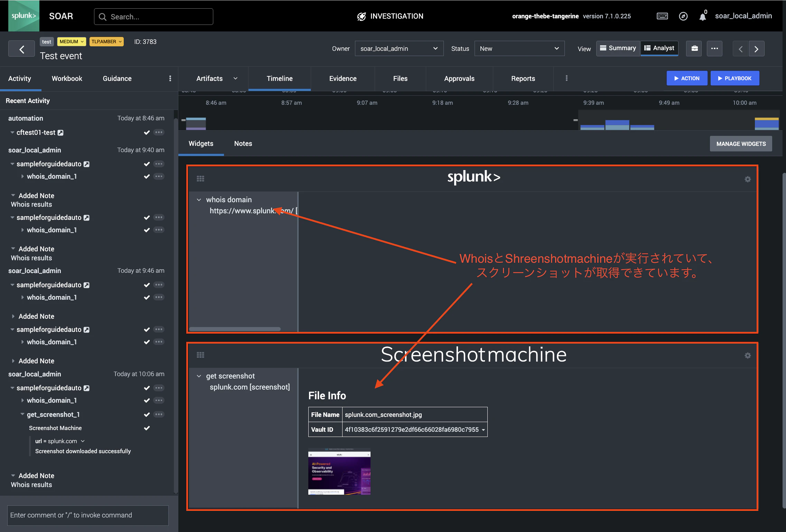The image size is (786, 532).
Task: Expand Vault ID dropdown arrow
Action: click(483, 430)
